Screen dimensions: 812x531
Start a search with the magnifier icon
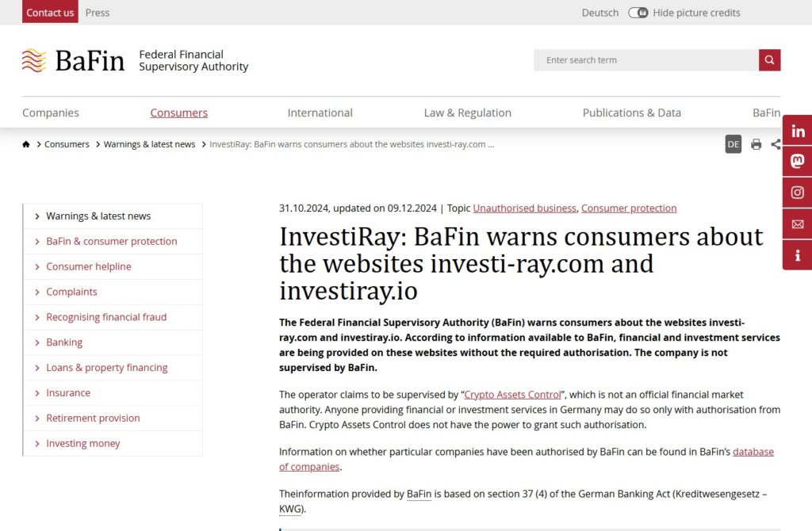769,59
